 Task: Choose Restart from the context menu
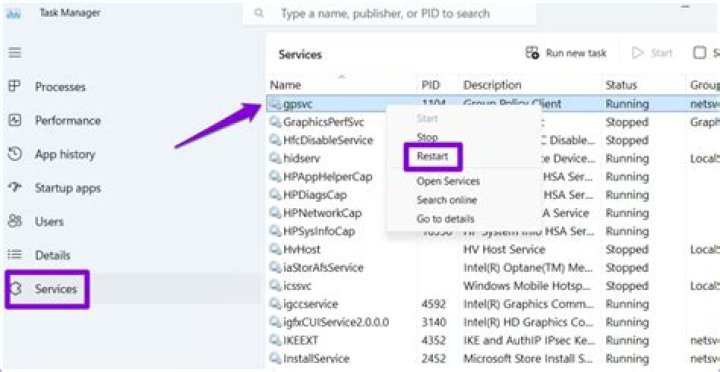[x=432, y=156]
